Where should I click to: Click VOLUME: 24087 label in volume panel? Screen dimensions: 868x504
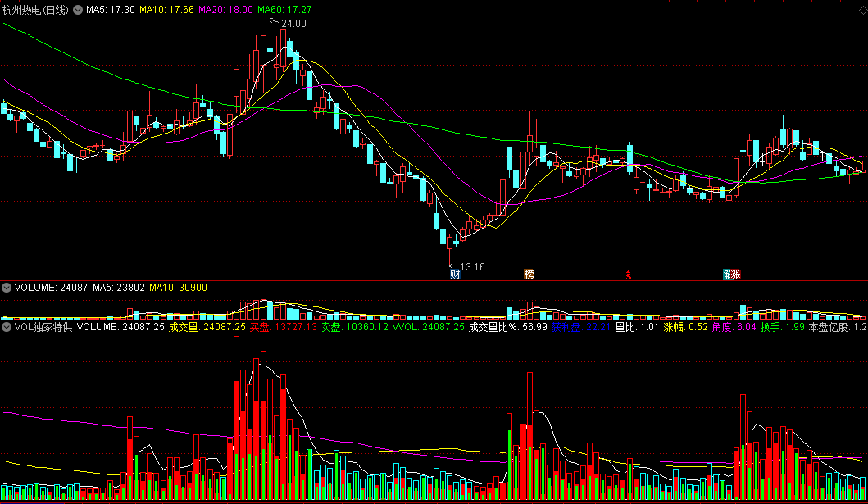[x=51, y=288]
